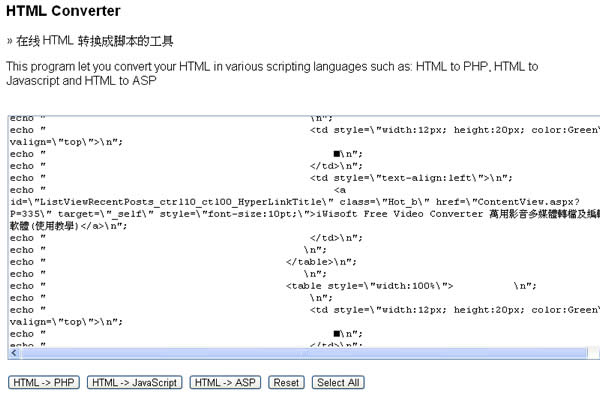Convert using the HTML -> JavaScript button
600x399 pixels.
point(134,383)
